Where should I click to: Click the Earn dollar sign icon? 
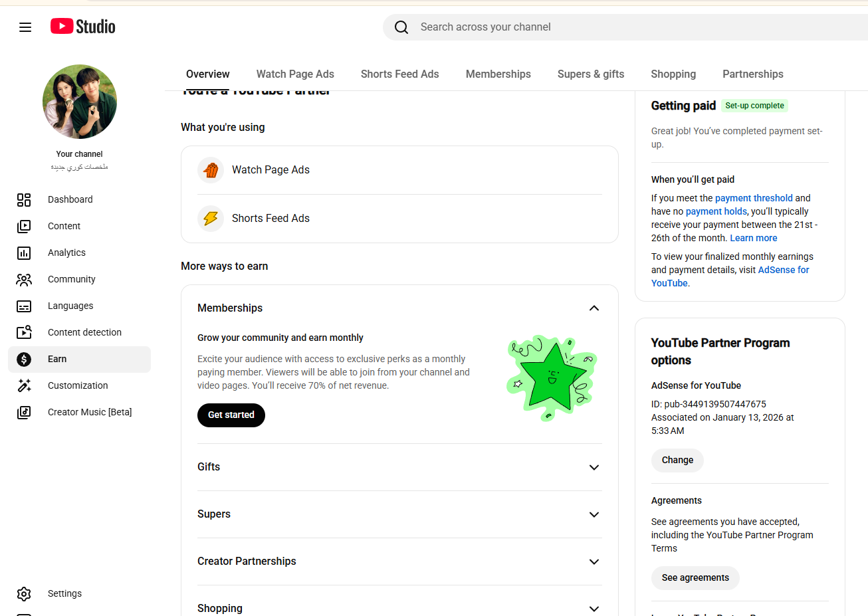[24, 359]
